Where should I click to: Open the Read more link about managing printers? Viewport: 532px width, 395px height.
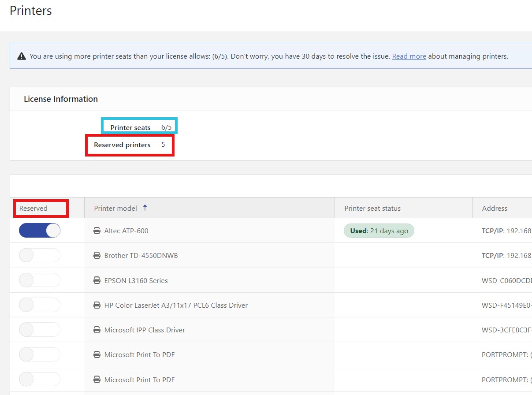tap(409, 56)
